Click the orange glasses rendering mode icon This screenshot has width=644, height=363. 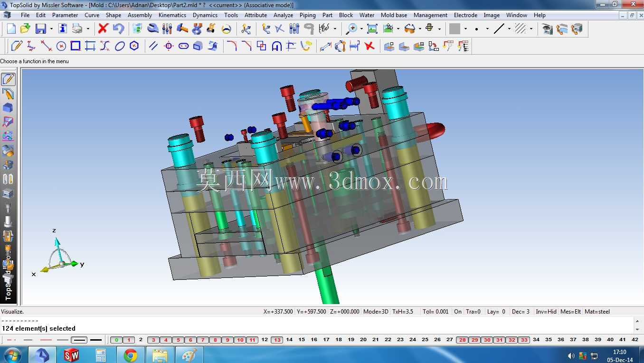(409, 29)
